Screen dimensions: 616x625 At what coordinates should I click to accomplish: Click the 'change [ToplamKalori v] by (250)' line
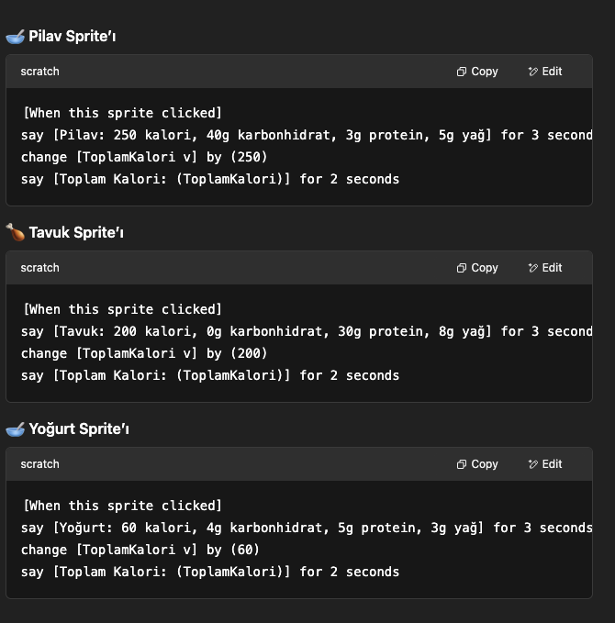[x=144, y=157]
